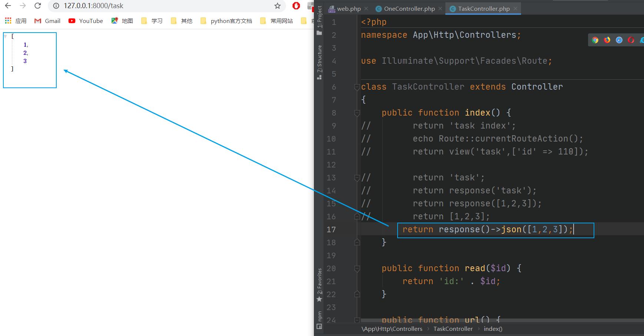
Task: Close the web.php tab
Action: [x=366, y=9]
